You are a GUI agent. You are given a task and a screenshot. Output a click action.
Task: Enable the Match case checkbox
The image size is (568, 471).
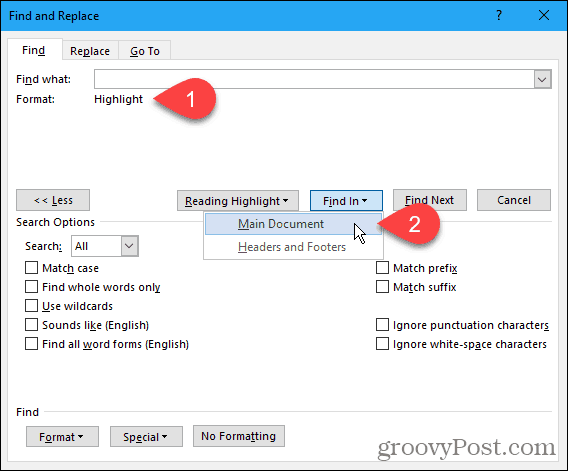click(32, 268)
